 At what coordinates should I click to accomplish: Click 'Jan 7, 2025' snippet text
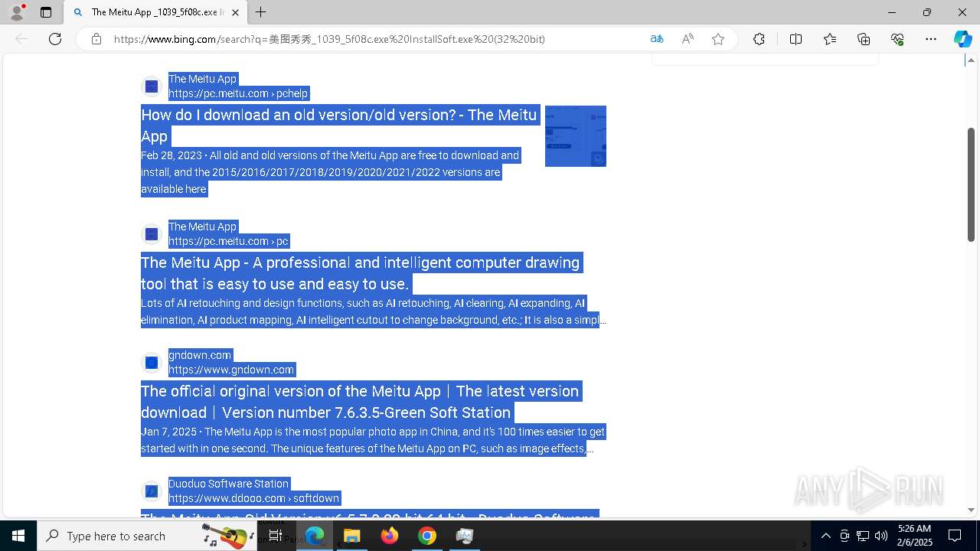(169, 432)
